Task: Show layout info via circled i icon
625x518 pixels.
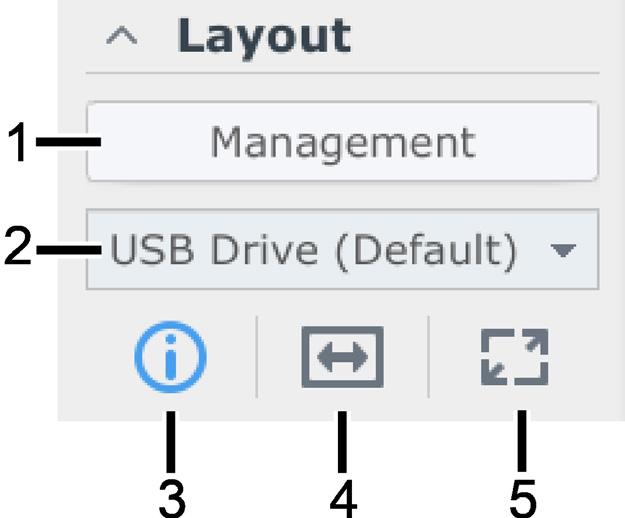Action: tap(170, 357)
